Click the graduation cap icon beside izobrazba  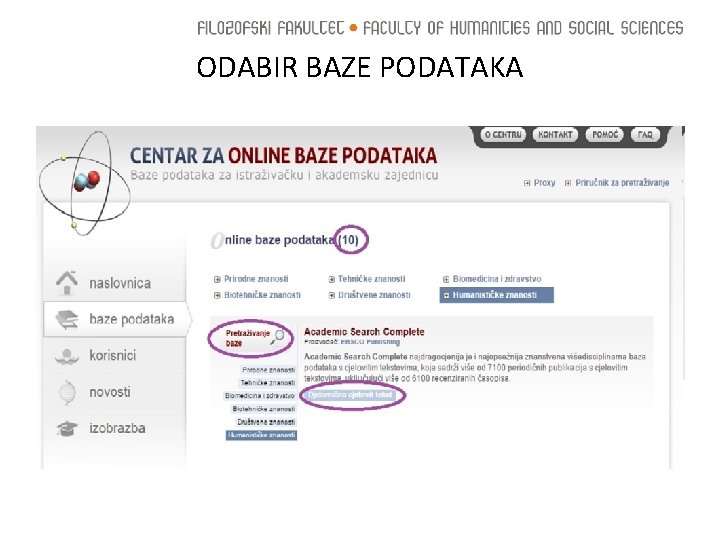(x=67, y=428)
